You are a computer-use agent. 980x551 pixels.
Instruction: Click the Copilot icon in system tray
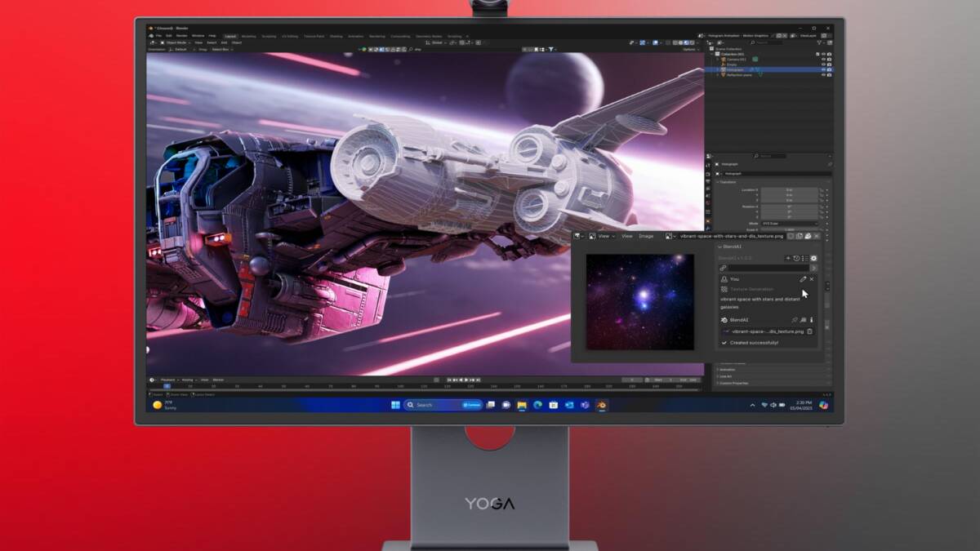[824, 405]
